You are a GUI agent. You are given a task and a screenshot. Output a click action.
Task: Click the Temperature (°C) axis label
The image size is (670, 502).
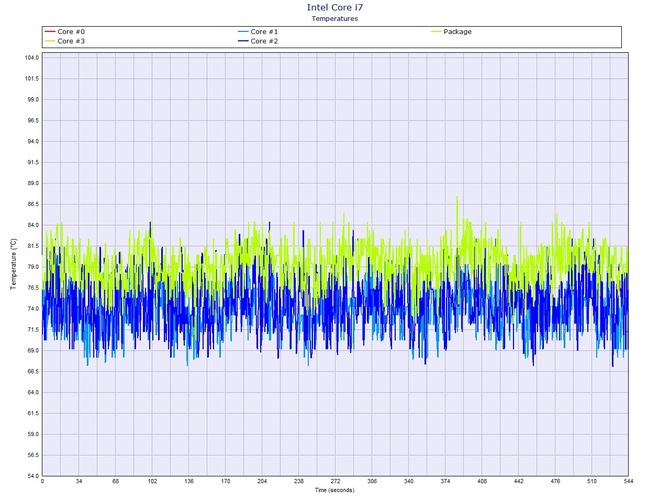[x=13, y=264]
